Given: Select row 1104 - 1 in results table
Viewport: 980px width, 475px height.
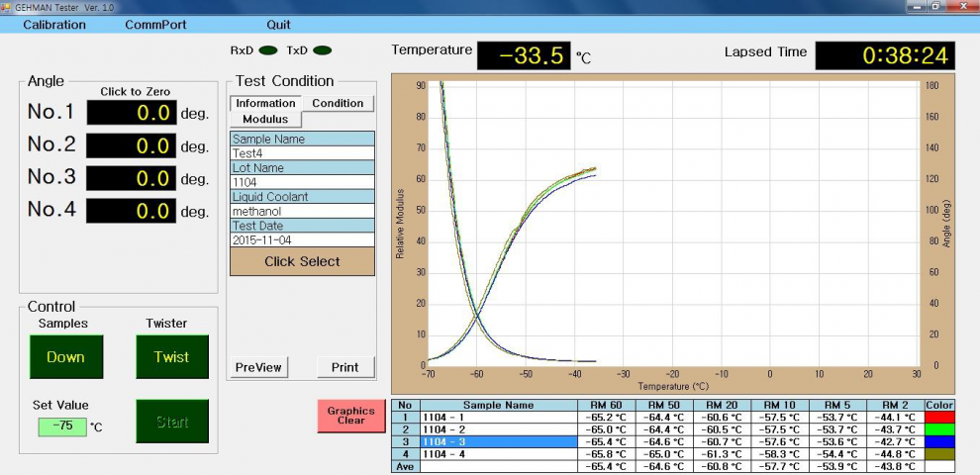Looking at the screenshot, I should pyautogui.click(x=499, y=417).
